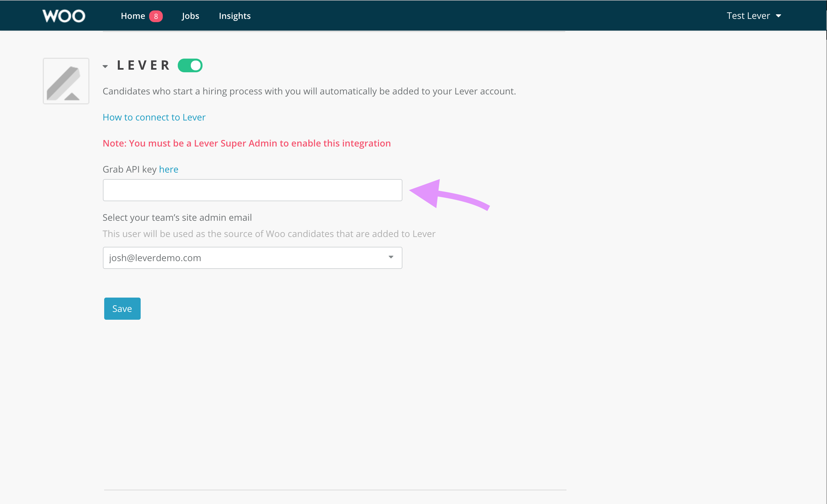
Task: Turn off the Lever integration toggle
Action: [x=190, y=65]
